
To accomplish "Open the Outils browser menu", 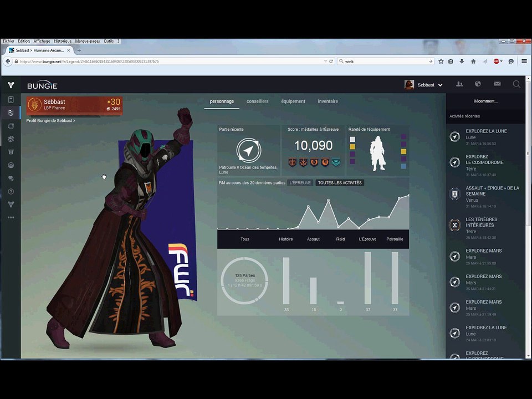I will (109, 41).
